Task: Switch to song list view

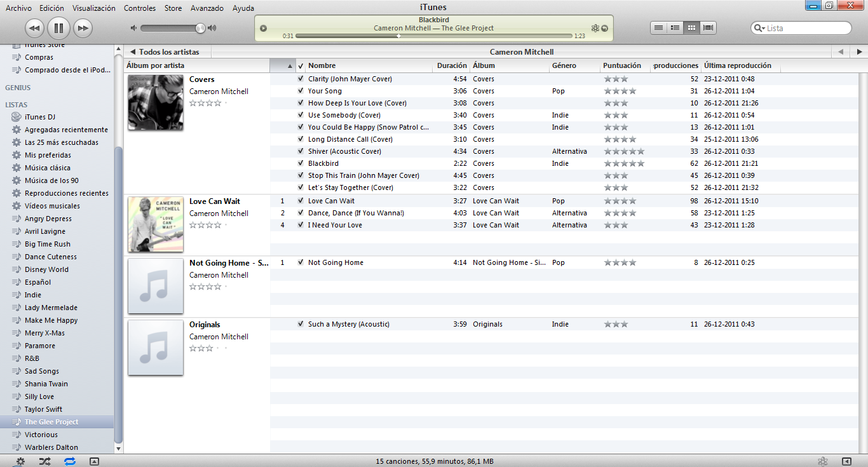Action: (659, 28)
